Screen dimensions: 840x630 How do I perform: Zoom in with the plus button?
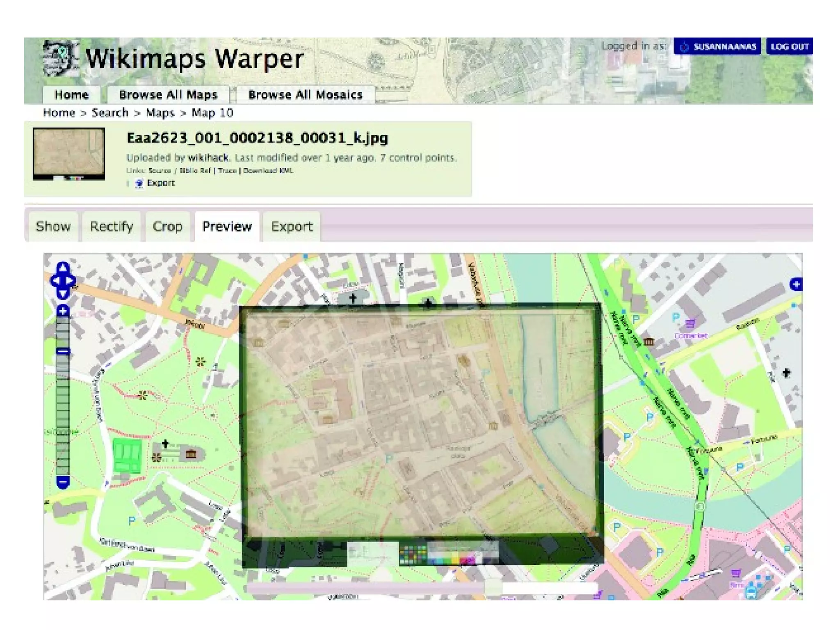tap(63, 311)
